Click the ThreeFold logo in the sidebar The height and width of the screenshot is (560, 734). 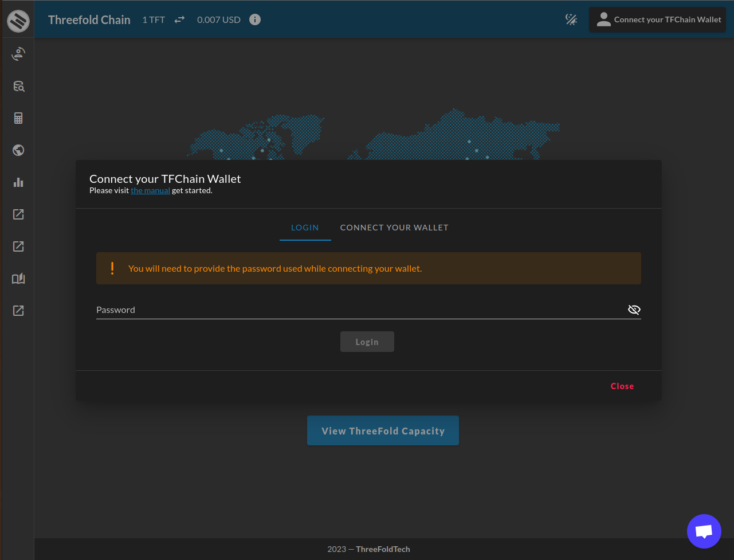[18, 21]
